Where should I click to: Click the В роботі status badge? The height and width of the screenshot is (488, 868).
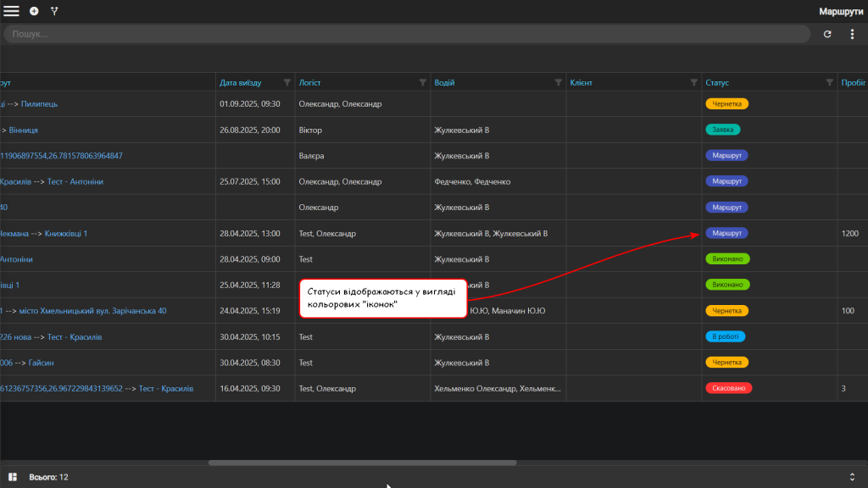pos(726,336)
